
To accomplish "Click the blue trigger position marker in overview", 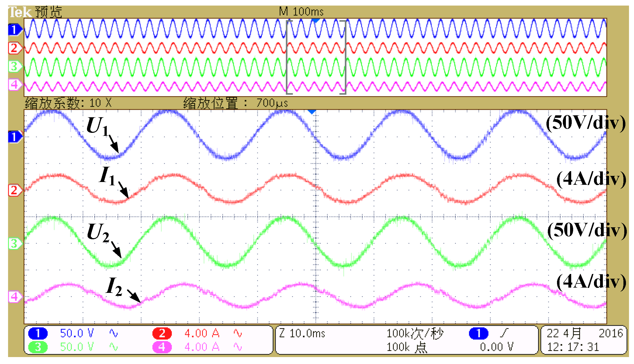I will click(315, 21).
